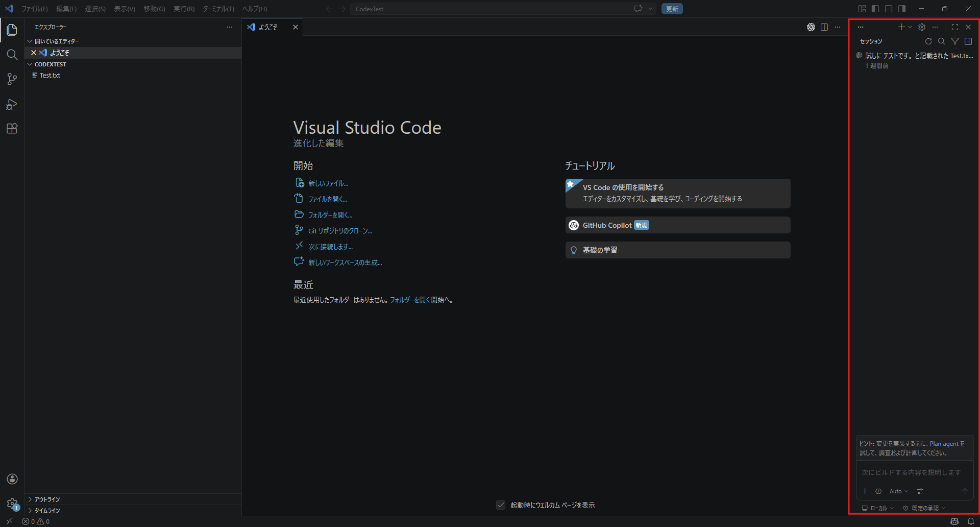The width and height of the screenshot is (980, 527).
Task: Open the Manage gear in activity bar
Action: [12, 504]
